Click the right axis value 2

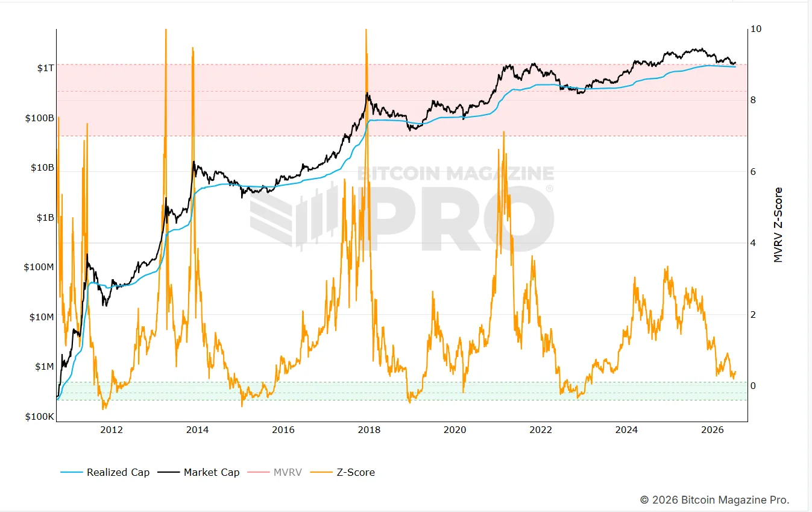pos(754,314)
